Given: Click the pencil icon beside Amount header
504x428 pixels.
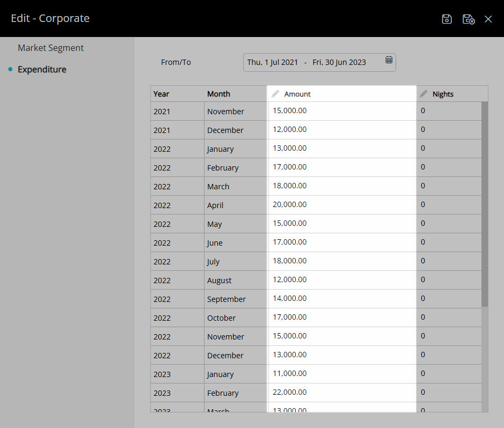Looking at the screenshot, I should (275, 94).
